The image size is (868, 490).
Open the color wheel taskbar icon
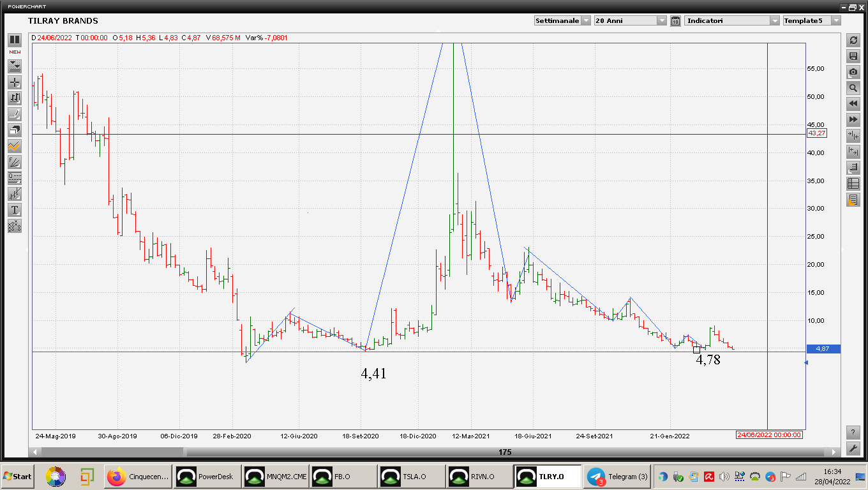[x=56, y=477]
